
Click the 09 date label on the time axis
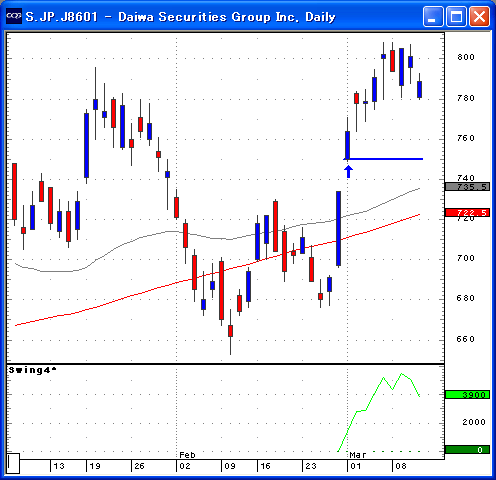pyautogui.click(x=230, y=466)
